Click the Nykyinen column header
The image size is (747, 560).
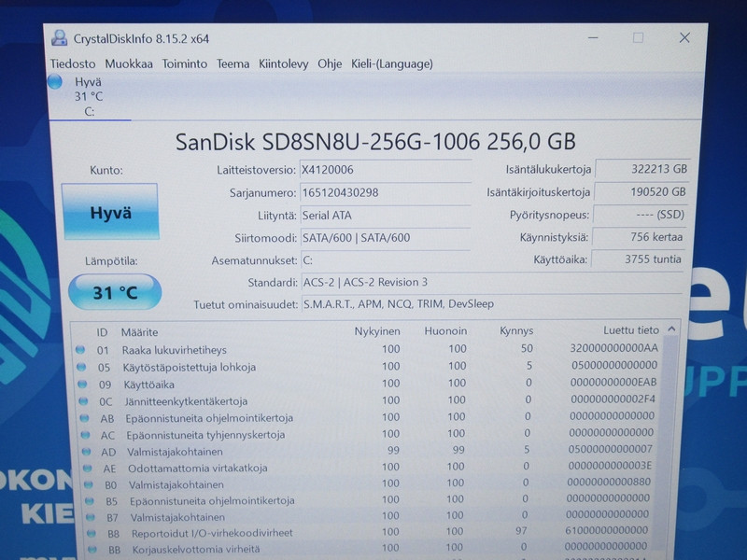click(x=377, y=331)
